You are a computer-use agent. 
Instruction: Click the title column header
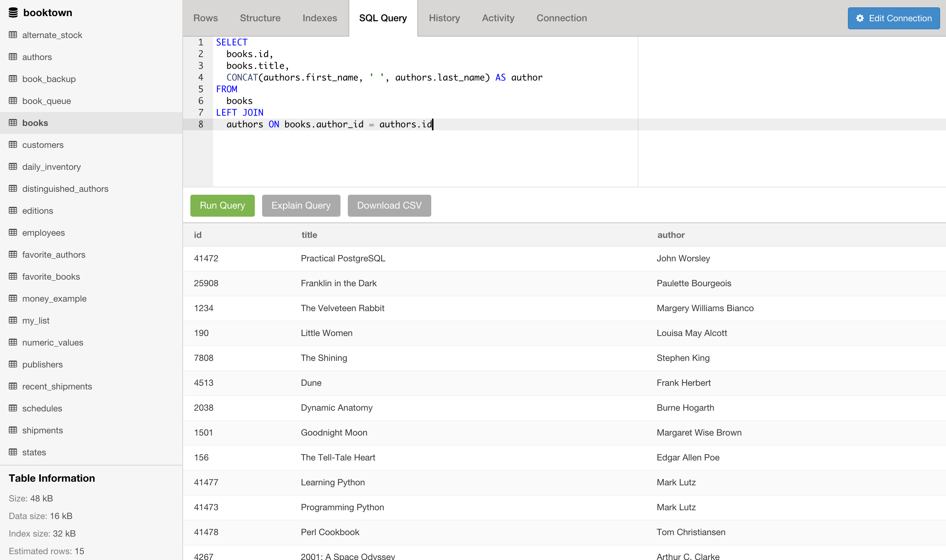click(309, 235)
